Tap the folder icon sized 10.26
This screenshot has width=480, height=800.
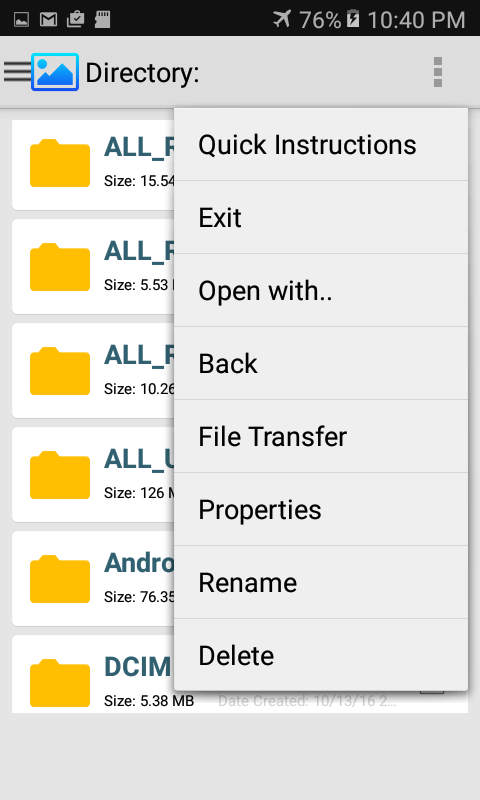[60, 371]
